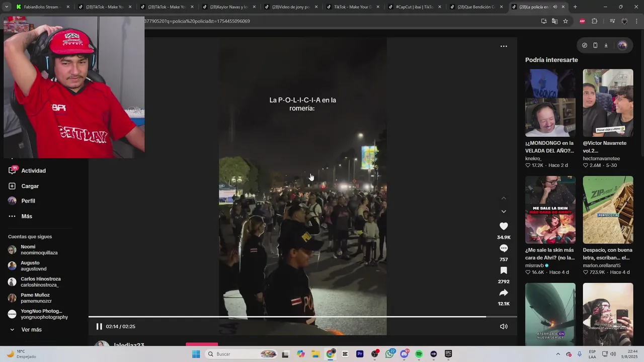This screenshot has height=362, width=644.
Task: Bookmark this page with the star
Action: coord(566,21)
